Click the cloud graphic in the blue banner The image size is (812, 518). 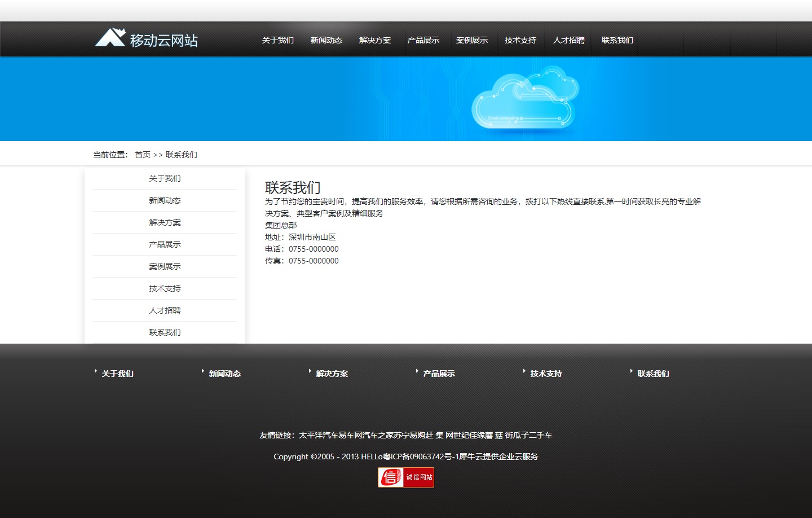click(524, 99)
